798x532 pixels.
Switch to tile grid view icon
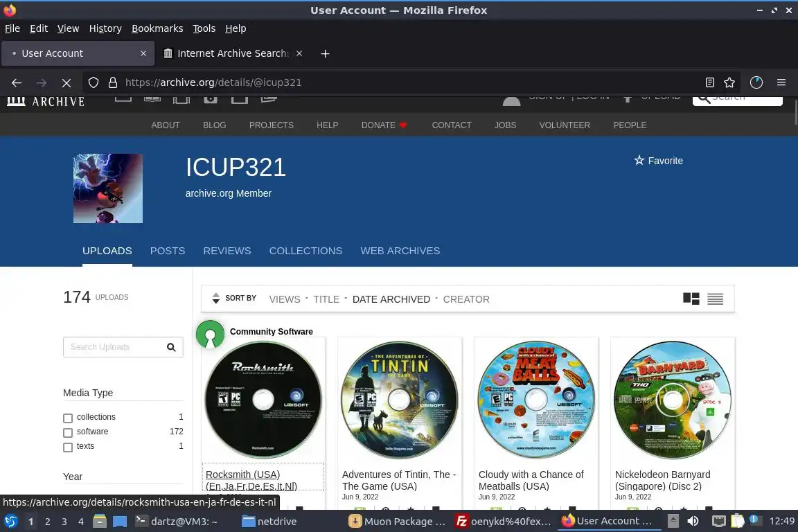pos(691,299)
